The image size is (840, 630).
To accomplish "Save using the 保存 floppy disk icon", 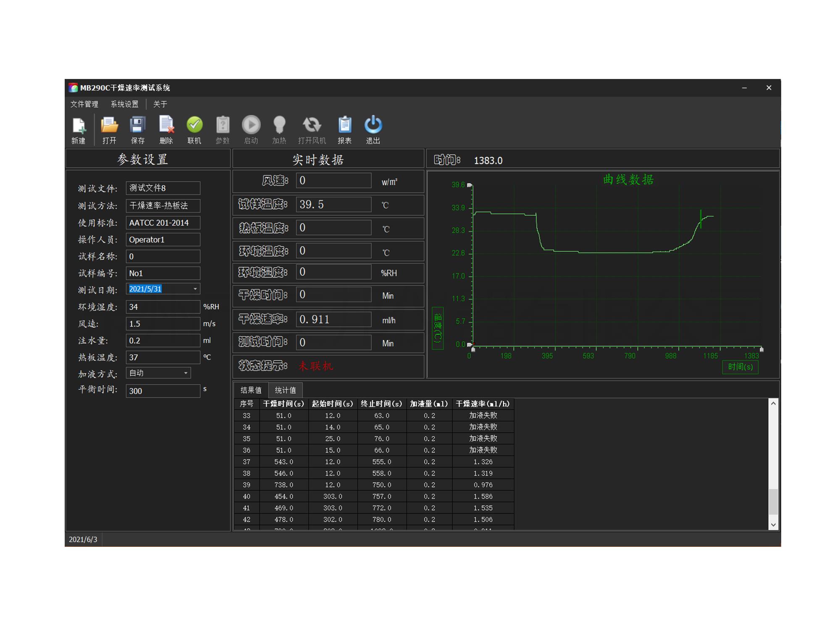I will pos(137,126).
